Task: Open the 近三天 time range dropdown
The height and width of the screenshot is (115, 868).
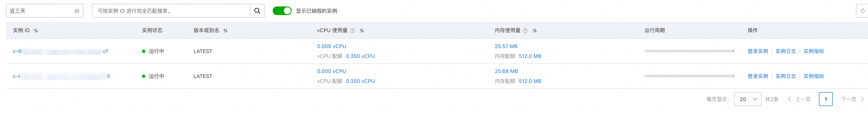Action: pos(40,11)
